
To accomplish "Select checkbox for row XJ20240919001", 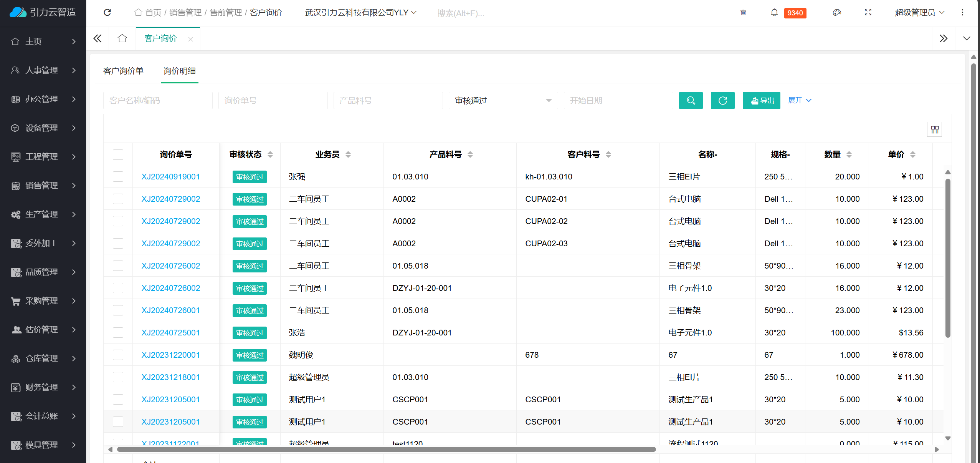I will point(118,177).
